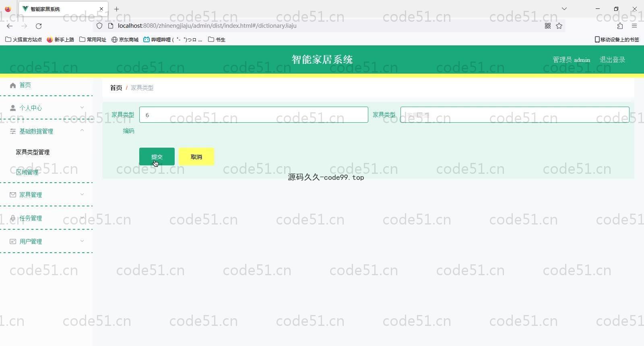Screen dimensions: 644x346
Task: Open the 常用网址 bookmark folder
Action: 93,39
